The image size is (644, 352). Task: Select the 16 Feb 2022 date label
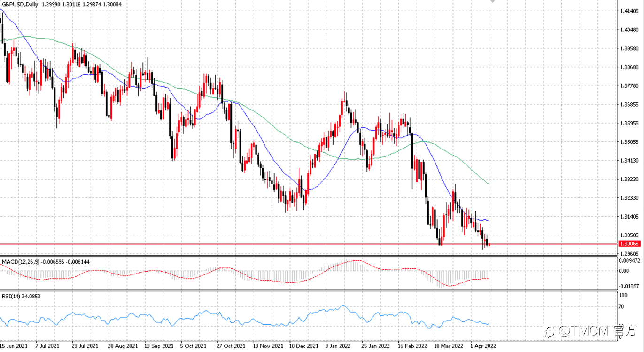(412, 346)
